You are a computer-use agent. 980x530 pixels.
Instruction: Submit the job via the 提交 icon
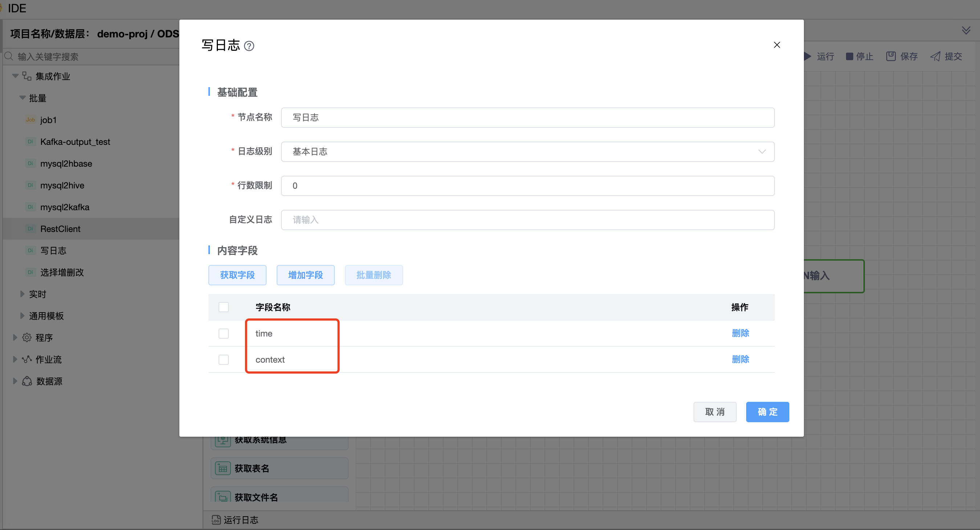pyautogui.click(x=935, y=56)
